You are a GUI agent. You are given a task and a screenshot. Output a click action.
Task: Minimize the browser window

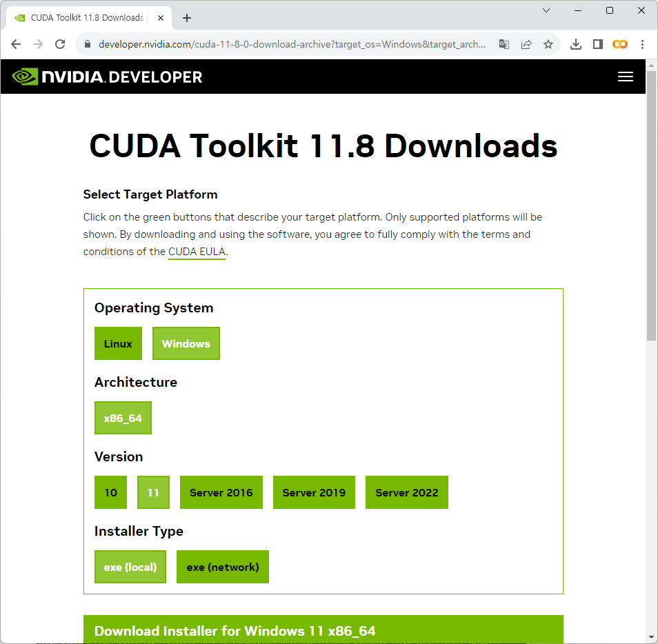click(578, 10)
